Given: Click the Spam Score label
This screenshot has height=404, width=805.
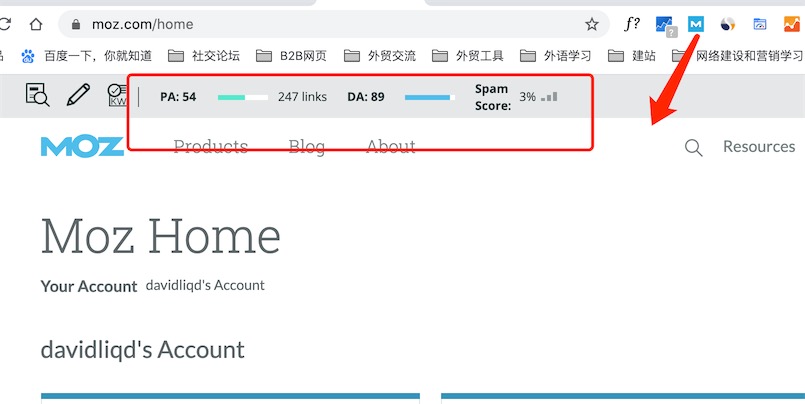Looking at the screenshot, I should pyautogui.click(x=493, y=97).
